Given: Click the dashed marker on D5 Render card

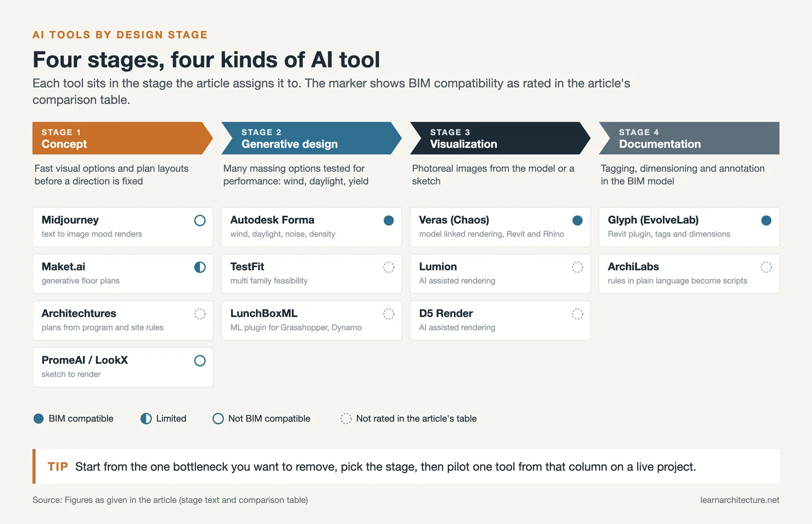Looking at the screenshot, I should click(x=578, y=314).
